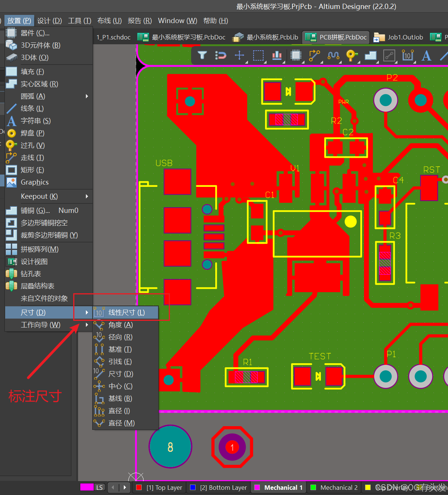
Task: Choose 矩形 (E) menu entry
Action: point(49,170)
